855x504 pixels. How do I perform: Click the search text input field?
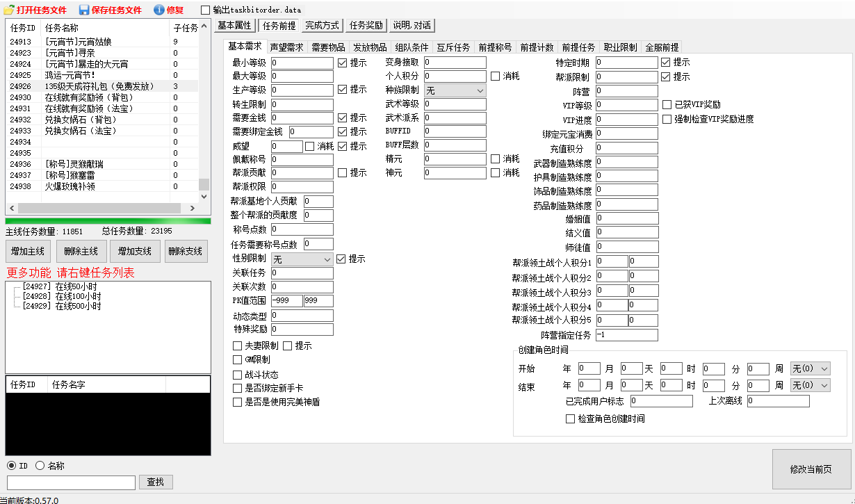71,482
